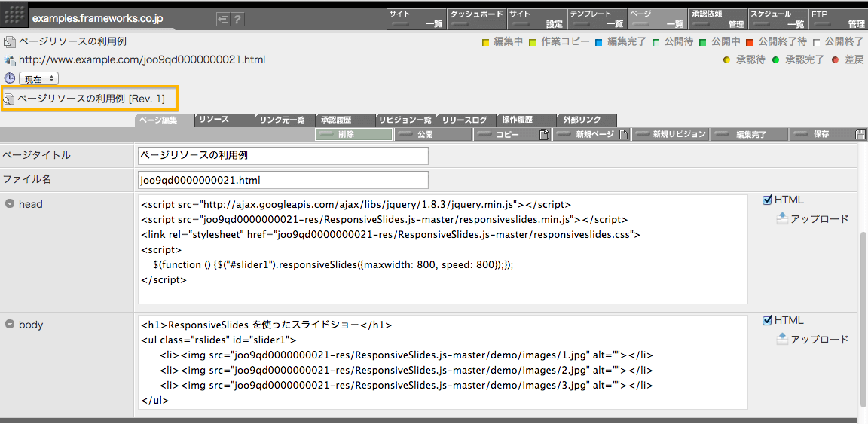Toggle the HTML checkbox for body

click(767, 320)
